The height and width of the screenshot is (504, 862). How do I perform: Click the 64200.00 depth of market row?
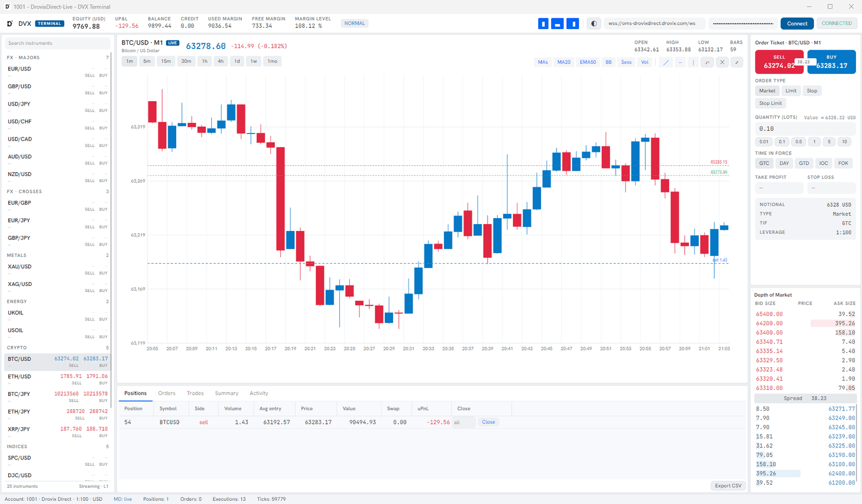pos(805,324)
